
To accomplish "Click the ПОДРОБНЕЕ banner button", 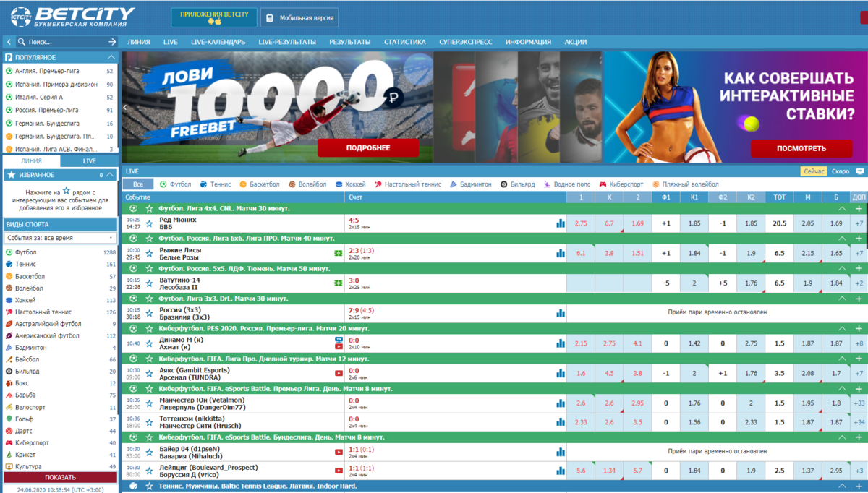I will (x=368, y=148).
